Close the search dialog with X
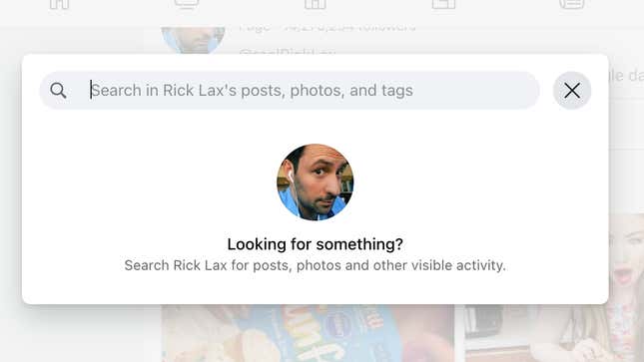This screenshot has height=362, width=644. pos(572,91)
